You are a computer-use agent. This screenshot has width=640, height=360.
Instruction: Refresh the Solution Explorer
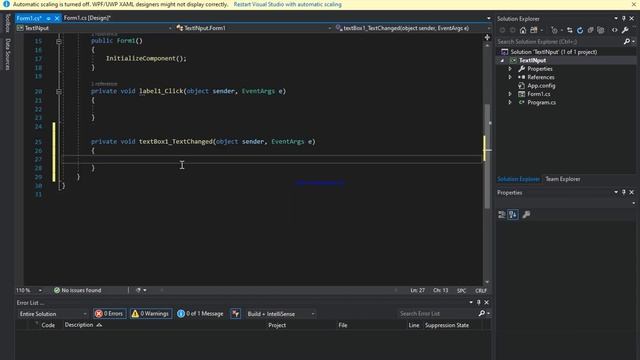pyautogui.click(x=580, y=30)
